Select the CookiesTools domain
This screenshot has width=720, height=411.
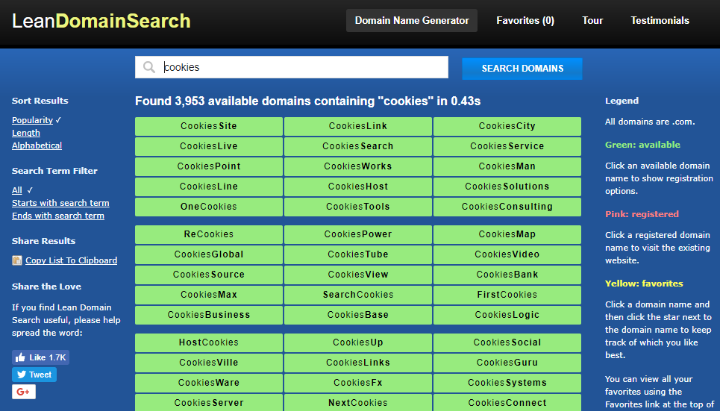click(358, 207)
